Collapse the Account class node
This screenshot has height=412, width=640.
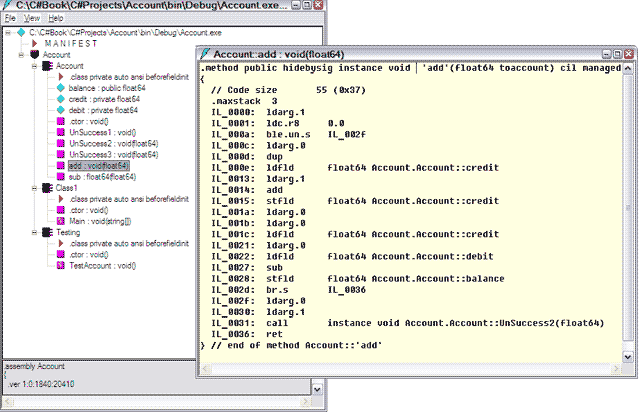[x=34, y=66]
